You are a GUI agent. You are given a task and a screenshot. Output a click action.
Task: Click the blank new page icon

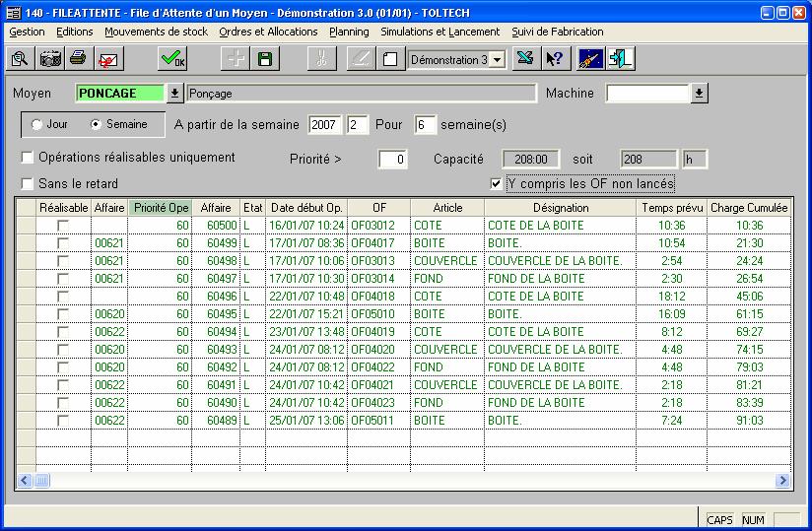click(x=390, y=58)
